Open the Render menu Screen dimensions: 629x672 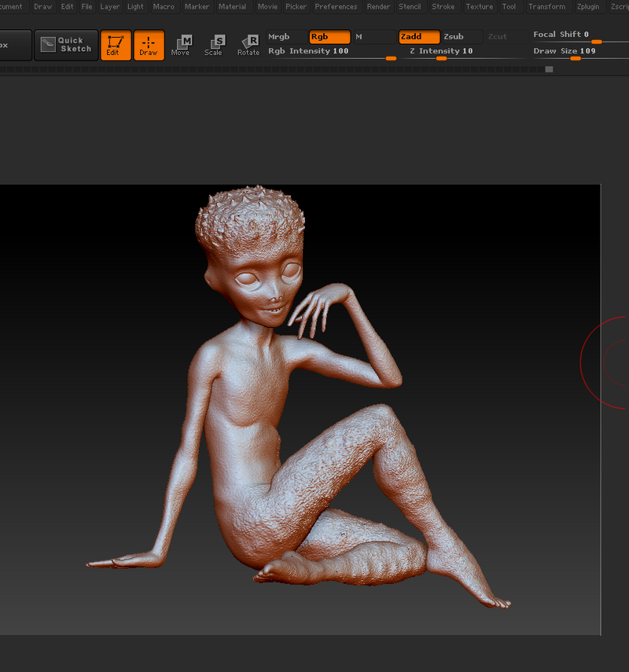(x=379, y=6)
